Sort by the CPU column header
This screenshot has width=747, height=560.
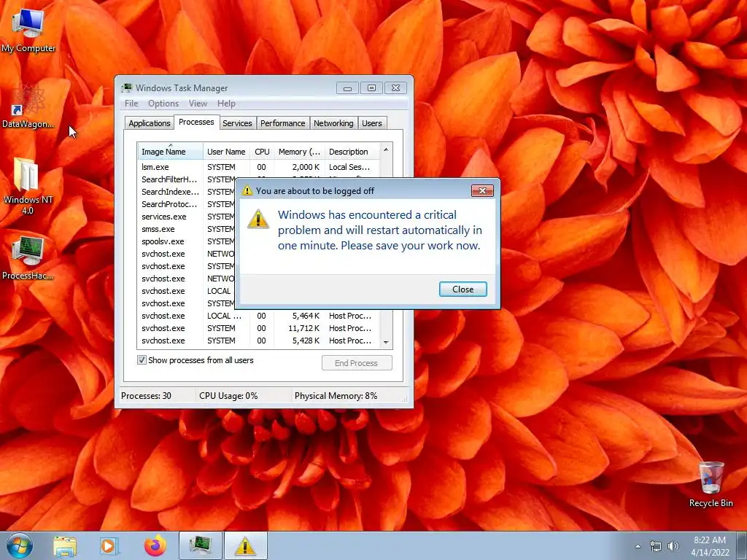coord(262,152)
